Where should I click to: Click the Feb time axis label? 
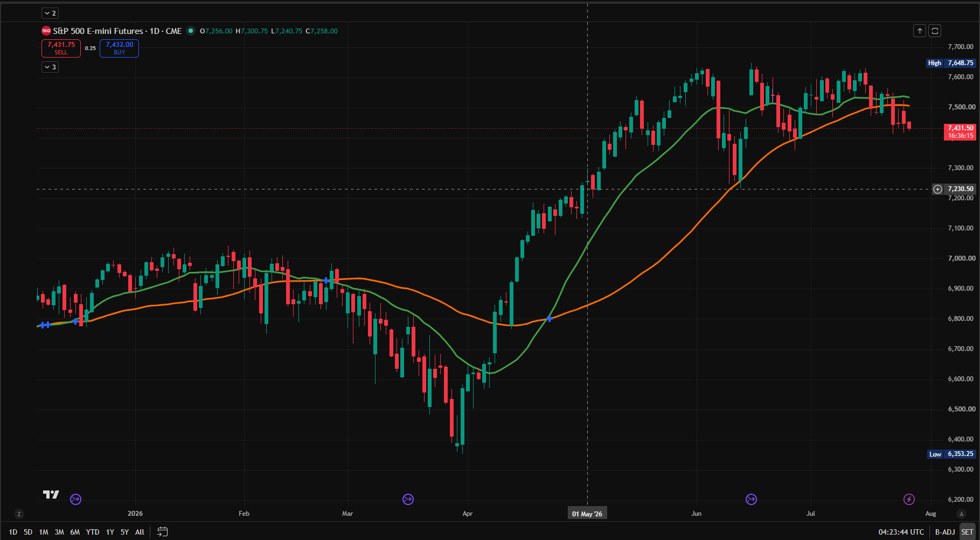pyautogui.click(x=244, y=514)
